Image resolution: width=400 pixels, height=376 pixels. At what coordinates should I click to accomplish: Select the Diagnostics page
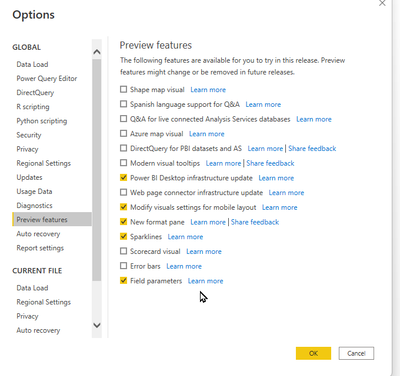coord(34,205)
